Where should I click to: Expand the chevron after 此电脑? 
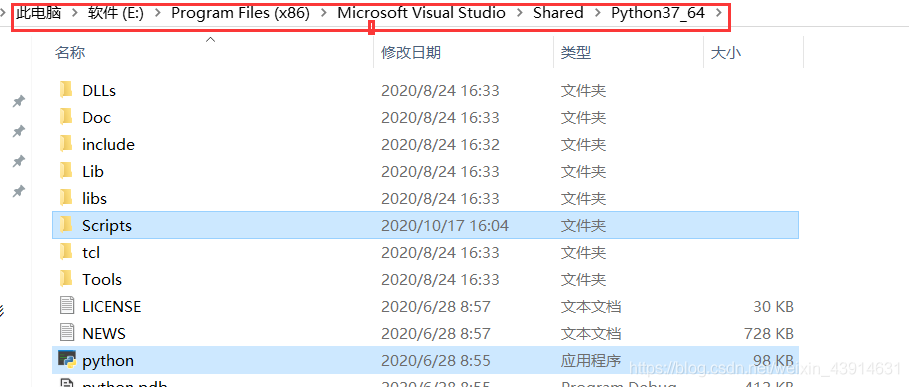click(75, 13)
